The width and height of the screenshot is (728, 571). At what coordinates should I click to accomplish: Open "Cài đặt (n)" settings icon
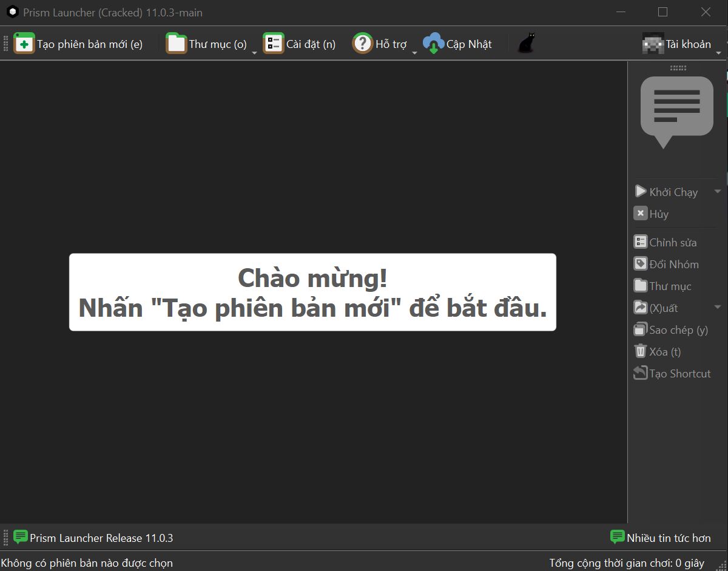coord(274,44)
